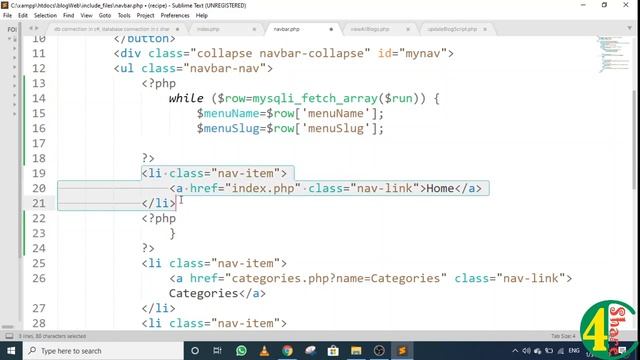Open WhatsApp from the taskbar
Image resolution: width=640 pixels, height=360 pixels.
[x=241, y=351]
